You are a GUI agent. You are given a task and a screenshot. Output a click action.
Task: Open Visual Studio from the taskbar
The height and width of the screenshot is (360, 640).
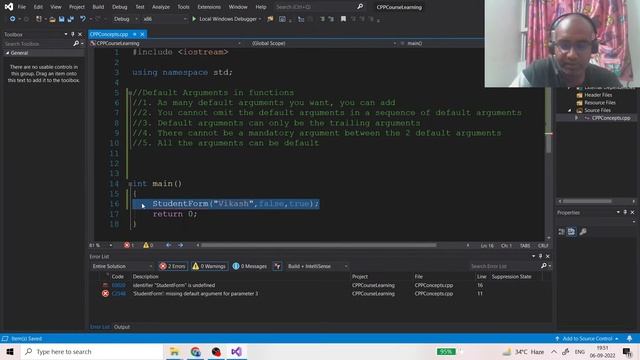click(236, 351)
